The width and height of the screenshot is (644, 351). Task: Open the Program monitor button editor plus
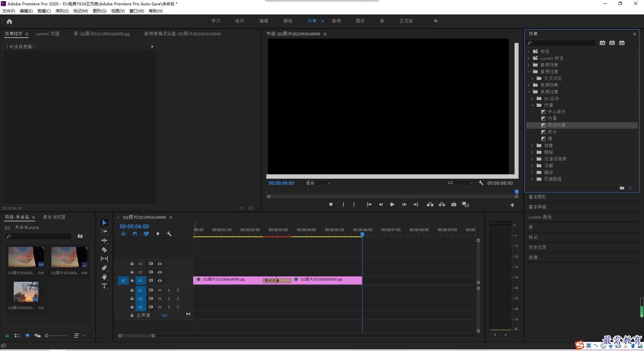click(512, 205)
